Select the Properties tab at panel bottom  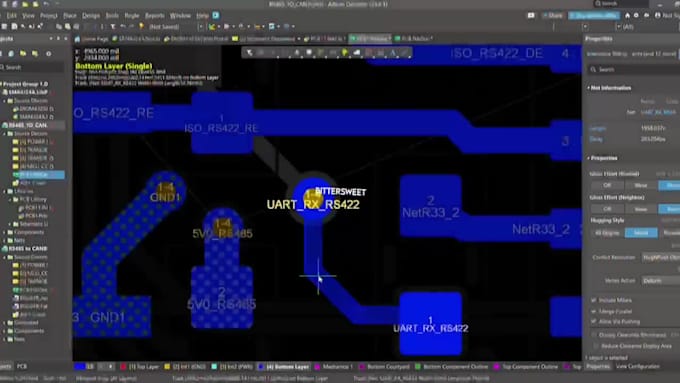point(598,367)
